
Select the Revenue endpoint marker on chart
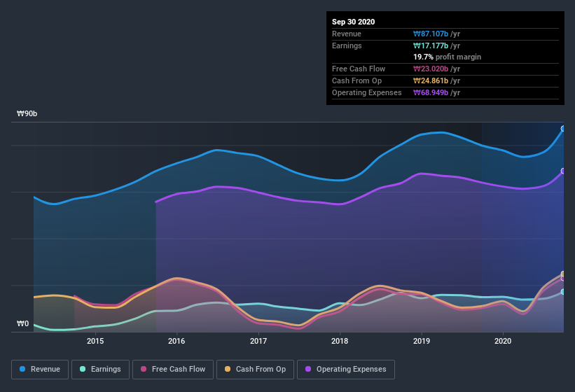coord(563,129)
